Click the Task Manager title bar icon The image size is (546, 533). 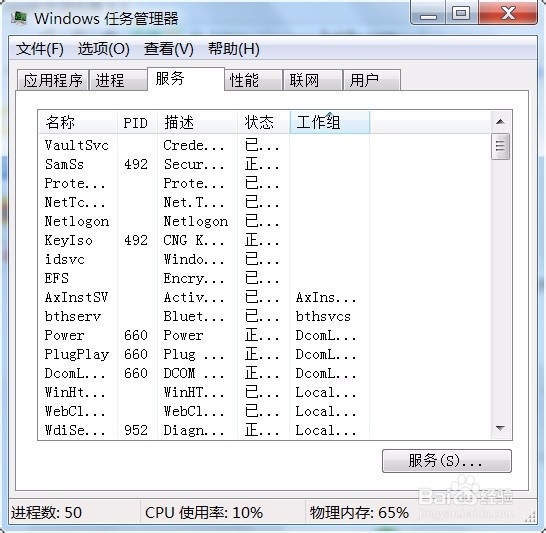pos(19,18)
